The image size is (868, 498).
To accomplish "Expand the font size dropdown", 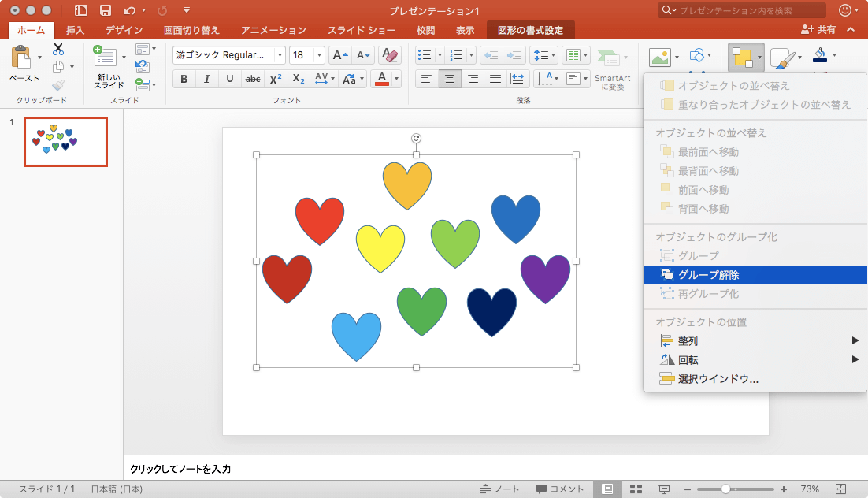I will coord(319,55).
